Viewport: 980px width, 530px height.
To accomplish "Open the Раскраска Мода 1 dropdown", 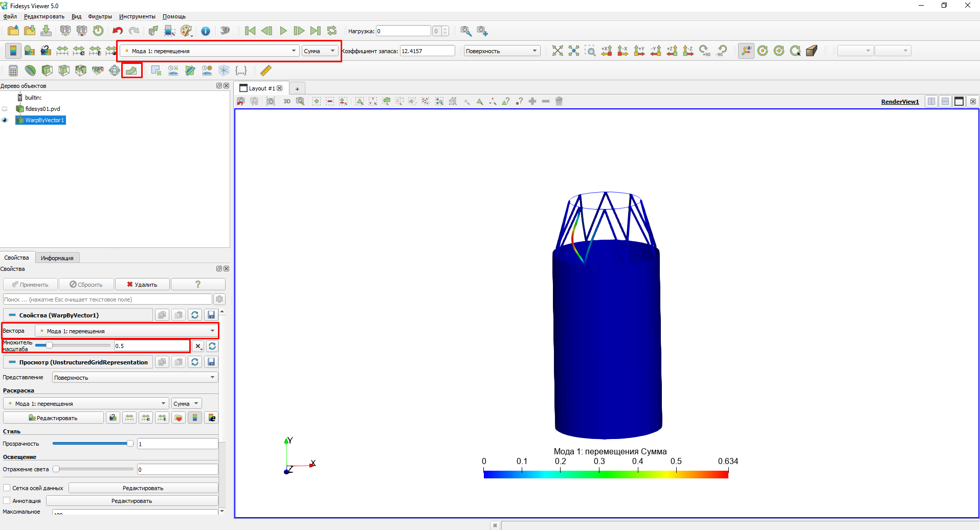I will click(86, 403).
